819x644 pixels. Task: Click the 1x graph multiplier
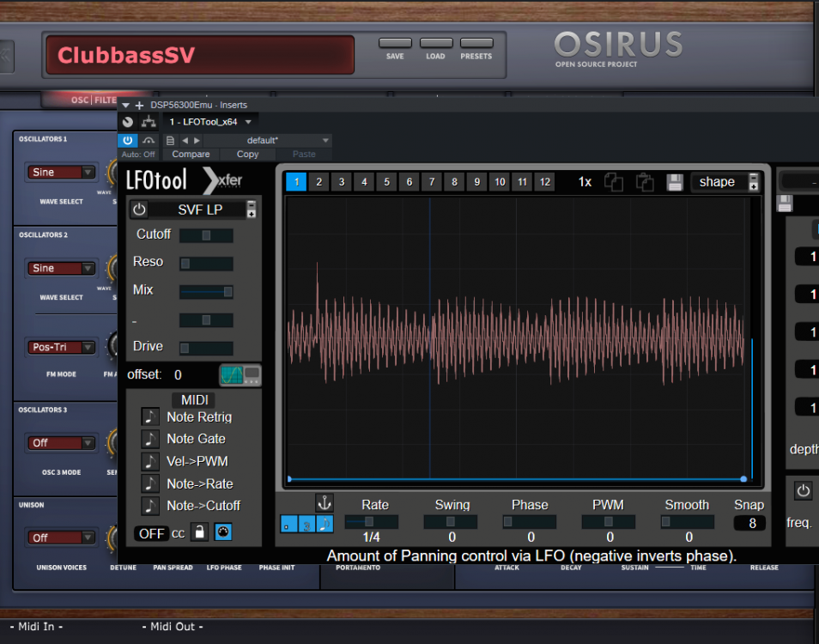585,182
